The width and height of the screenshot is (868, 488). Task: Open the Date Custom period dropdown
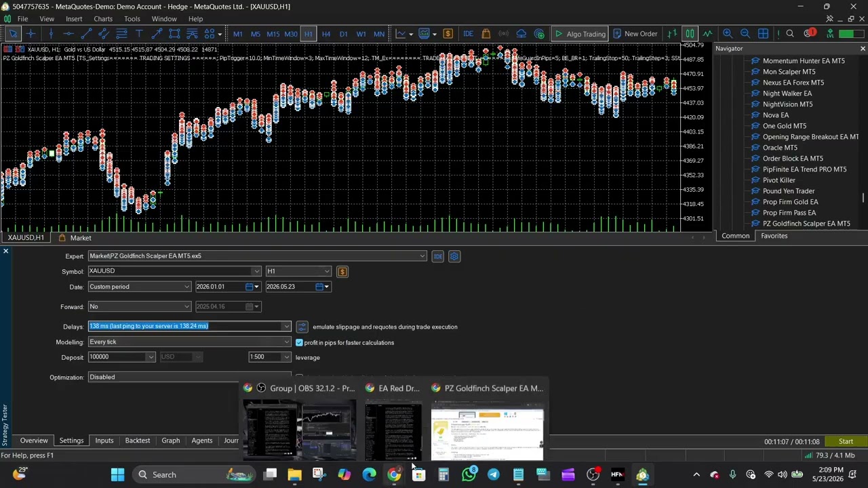pos(186,287)
